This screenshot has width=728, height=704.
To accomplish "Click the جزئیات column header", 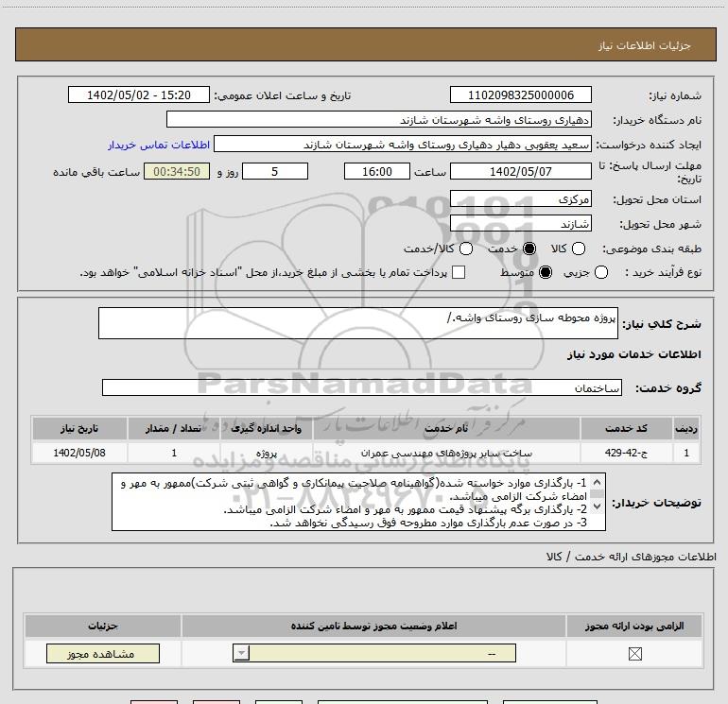I will [103, 626].
